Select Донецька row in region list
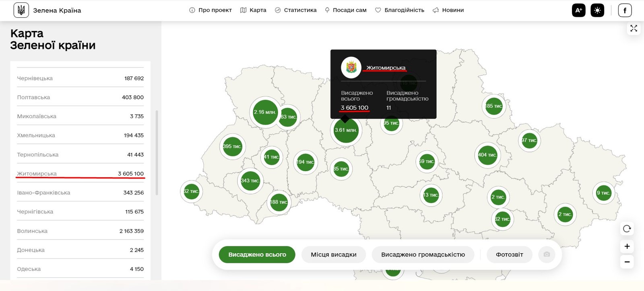Image resolution: width=644 pixels, height=291 pixels. 80,250
